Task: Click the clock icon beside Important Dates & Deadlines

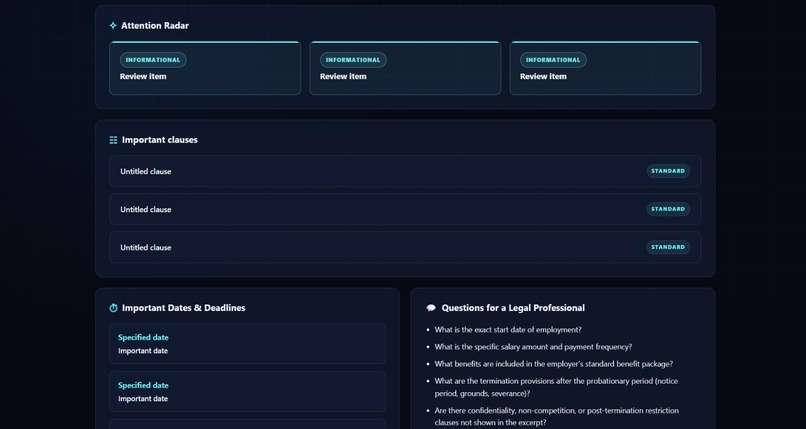Action: click(114, 308)
